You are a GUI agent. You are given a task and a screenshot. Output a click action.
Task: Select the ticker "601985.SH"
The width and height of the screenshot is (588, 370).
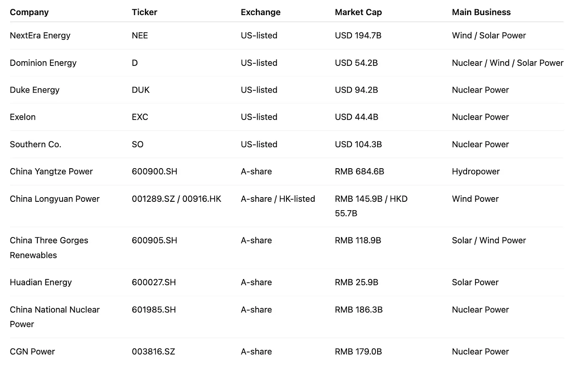pos(154,310)
